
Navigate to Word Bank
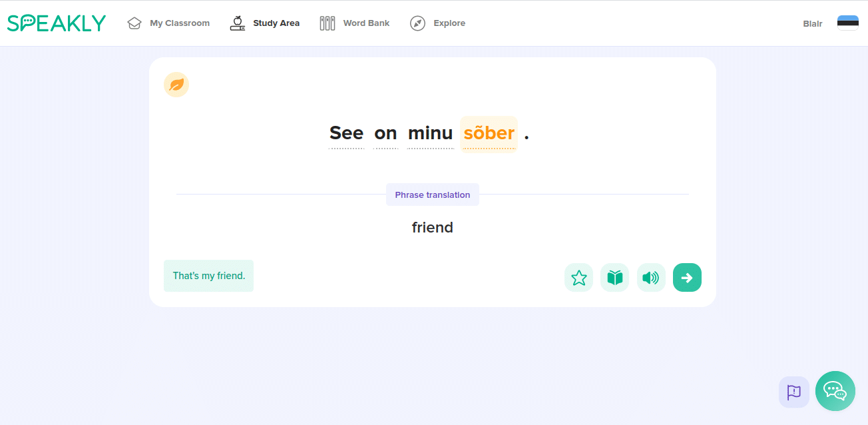[x=354, y=23]
